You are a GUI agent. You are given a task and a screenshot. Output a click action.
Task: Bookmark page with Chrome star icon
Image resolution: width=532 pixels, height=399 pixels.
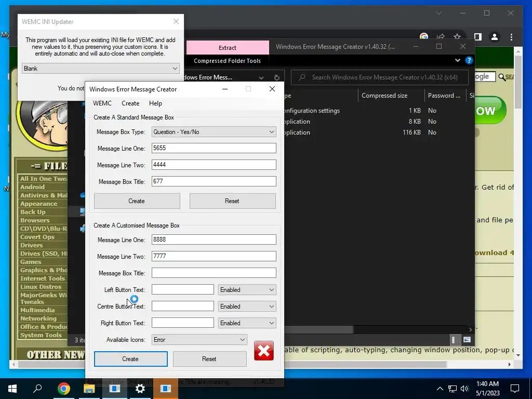coord(457,37)
